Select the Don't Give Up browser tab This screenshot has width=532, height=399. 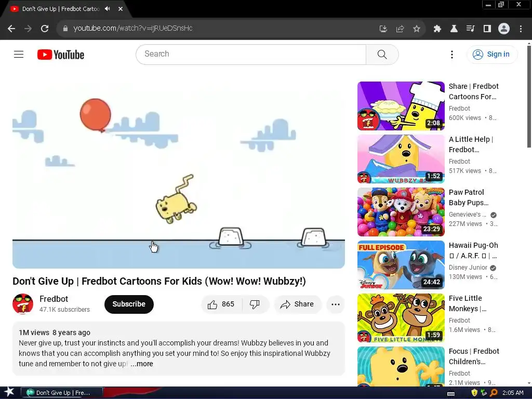[x=60, y=9]
